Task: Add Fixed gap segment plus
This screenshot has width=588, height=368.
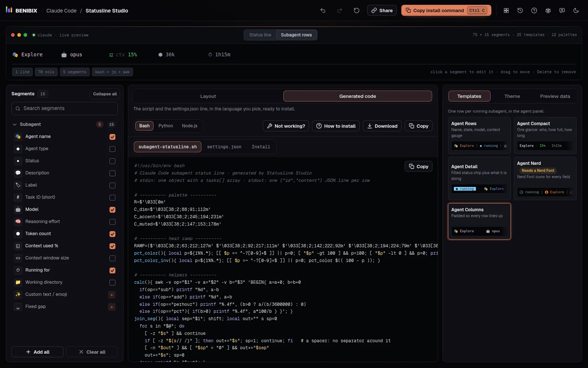Action: pyautogui.click(x=112, y=307)
